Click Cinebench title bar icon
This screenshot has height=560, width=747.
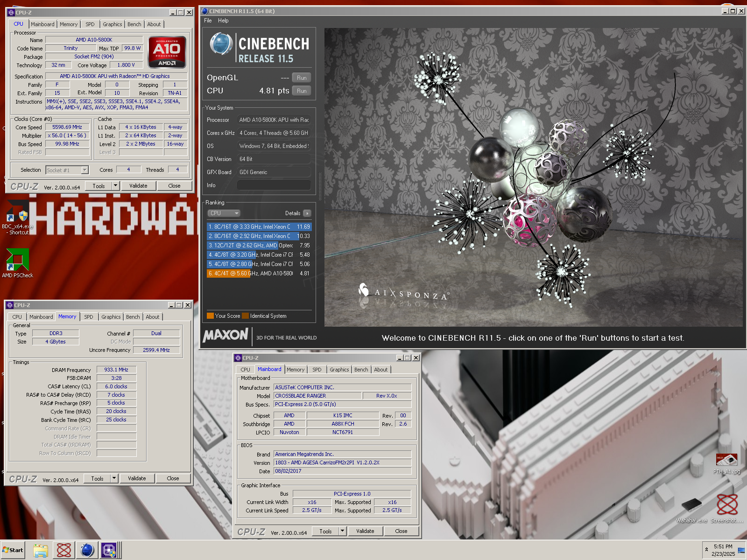[x=204, y=11]
